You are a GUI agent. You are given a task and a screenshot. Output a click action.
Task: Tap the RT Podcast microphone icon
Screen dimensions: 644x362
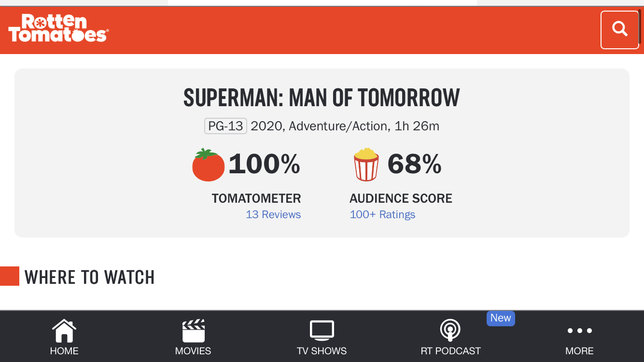pos(450,331)
